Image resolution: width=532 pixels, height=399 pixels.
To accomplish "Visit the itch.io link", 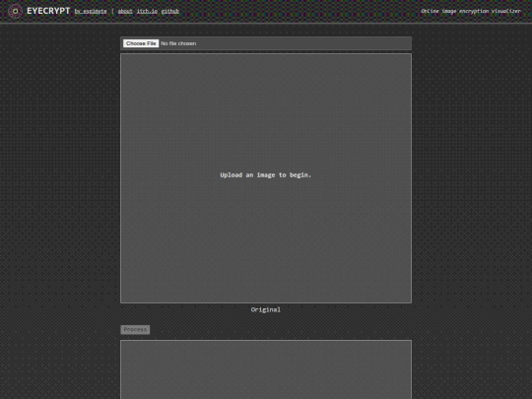I will tap(147, 12).
